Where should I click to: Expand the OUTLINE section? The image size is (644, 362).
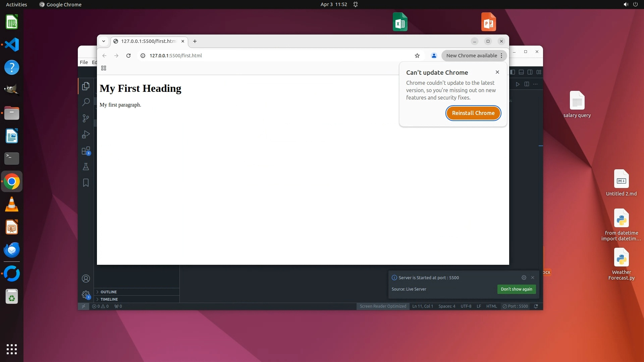click(x=108, y=292)
